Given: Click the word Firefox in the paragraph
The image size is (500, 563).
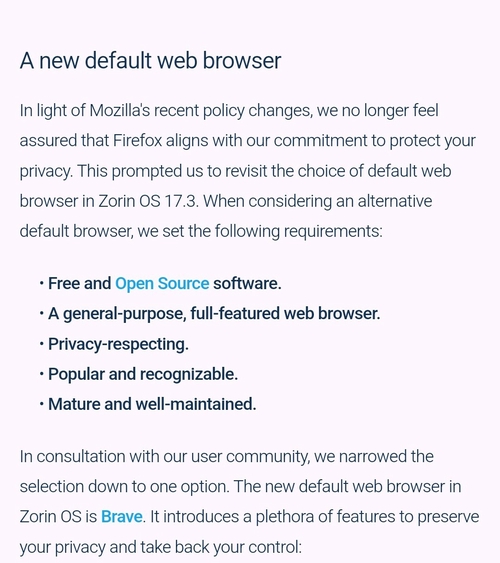Looking at the screenshot, I should pyautogui.click(x=137, y=140).
